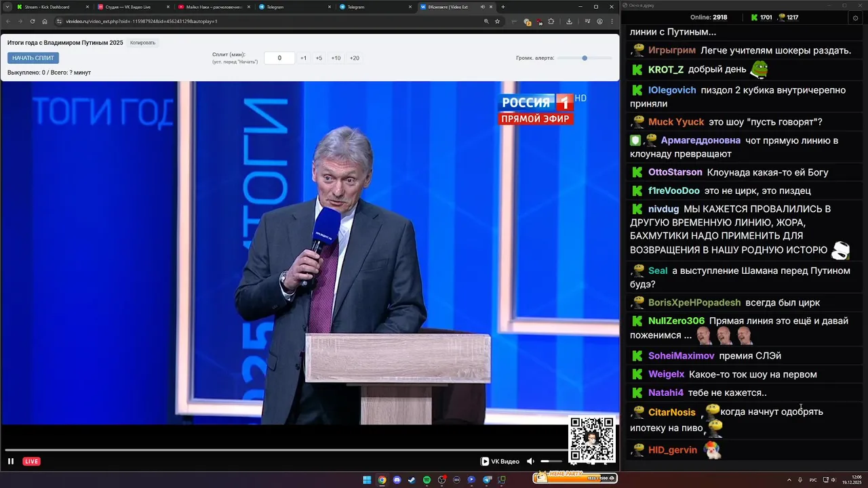Open the zoom magnifier icon in address bar
The height and width of the screenshot is (488, 868).
coord(486,21)
